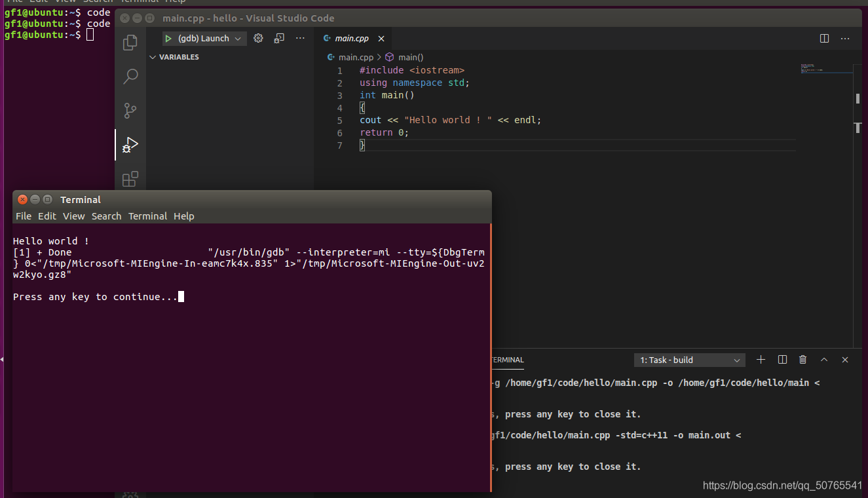
Task: Close the VS Code terminal panel
Action: coord(845,360)
